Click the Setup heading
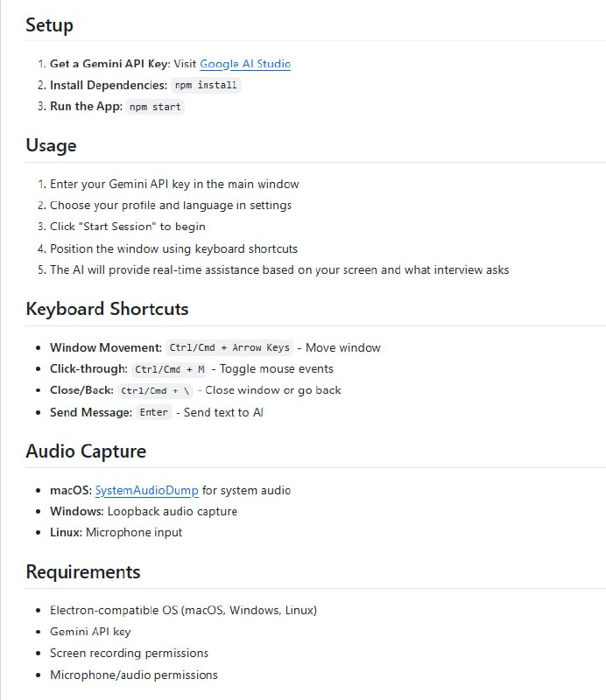 point(49,24)
